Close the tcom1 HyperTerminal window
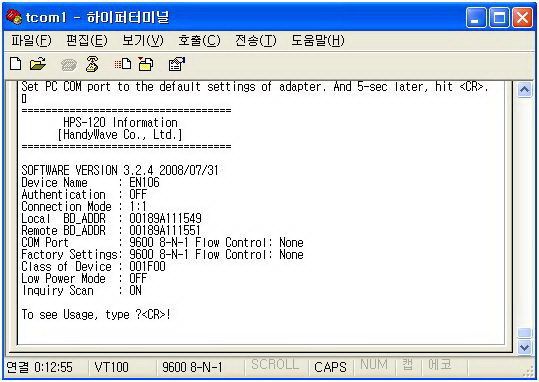 [522, 17]
